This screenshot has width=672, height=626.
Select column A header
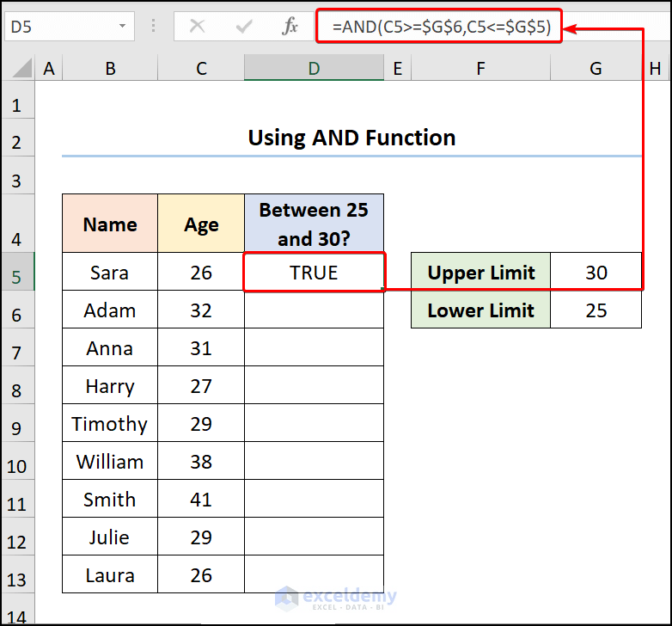pyautogui.click(x=49, y=68)
